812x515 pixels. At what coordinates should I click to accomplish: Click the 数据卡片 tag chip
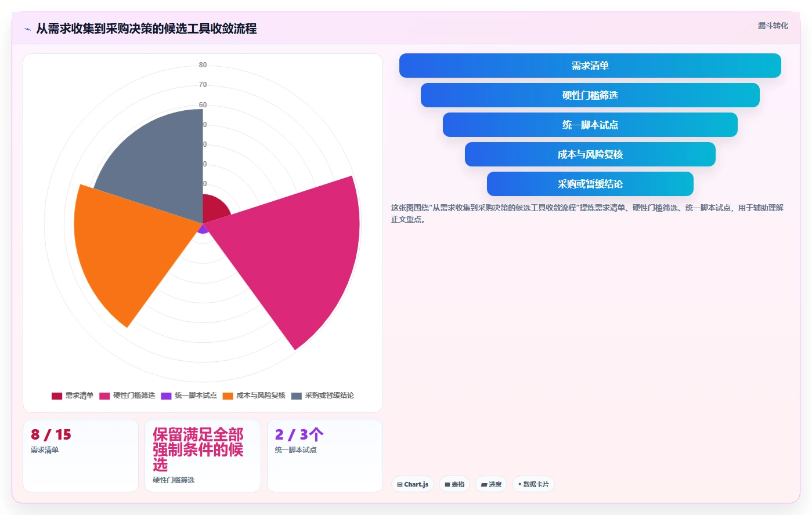533,484
